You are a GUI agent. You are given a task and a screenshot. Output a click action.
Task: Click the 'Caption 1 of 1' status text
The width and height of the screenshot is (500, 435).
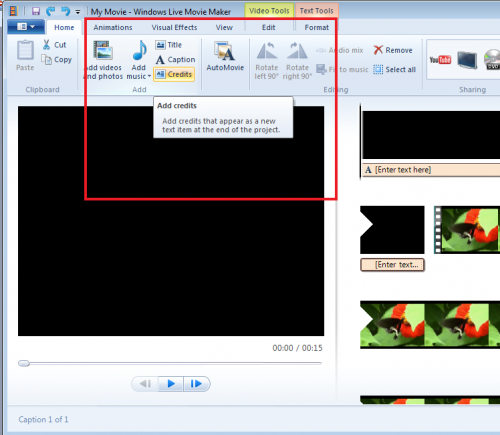(43, 419)
